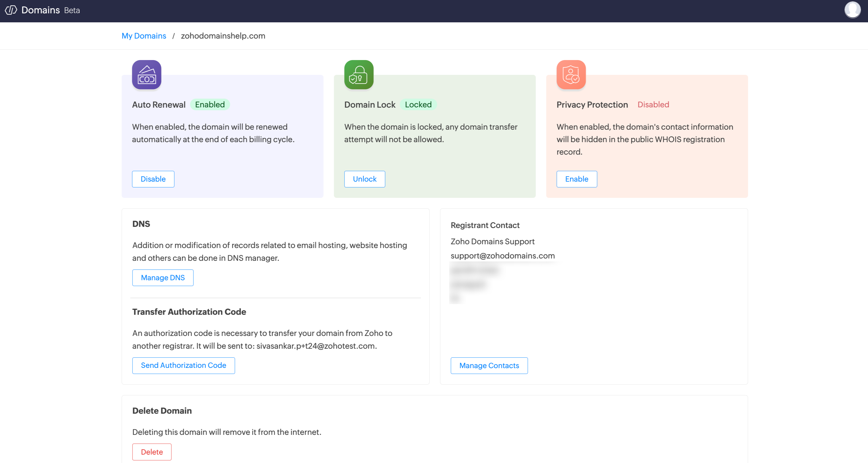Click the Zoho Domains Support contact name
This screenshot has width=868, height=463.
click(x=493, y=241)
